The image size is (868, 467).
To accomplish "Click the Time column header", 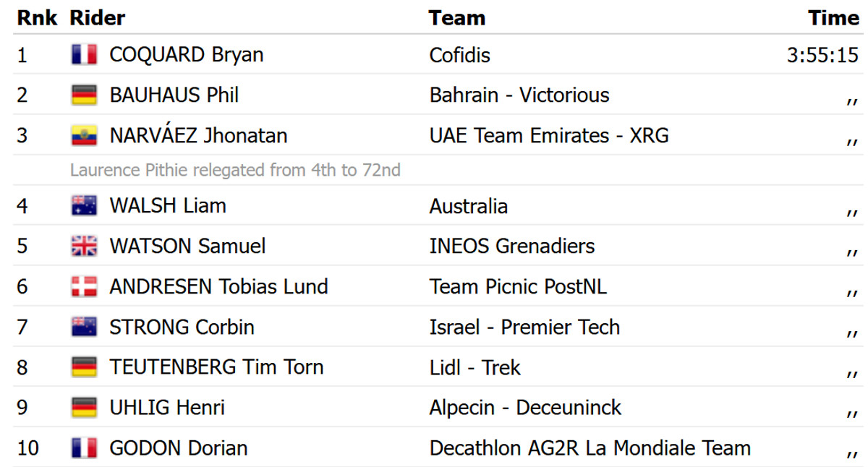I will 833,18.
